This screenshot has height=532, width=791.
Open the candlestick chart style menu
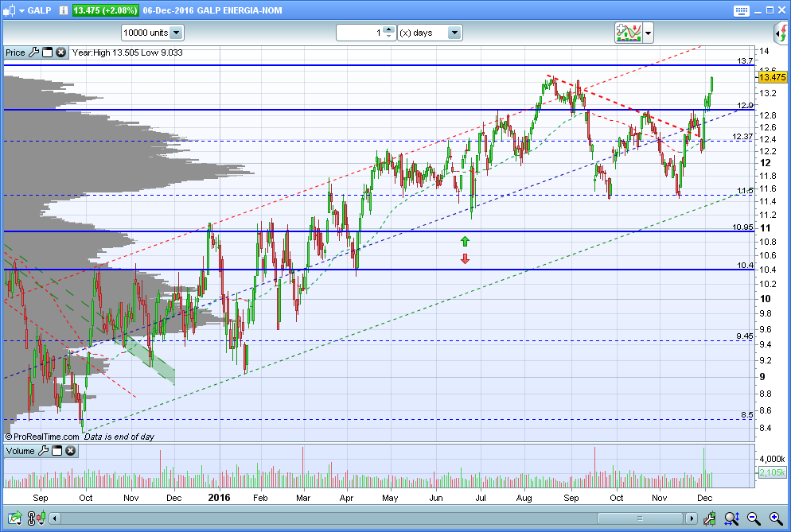[9, 10]
